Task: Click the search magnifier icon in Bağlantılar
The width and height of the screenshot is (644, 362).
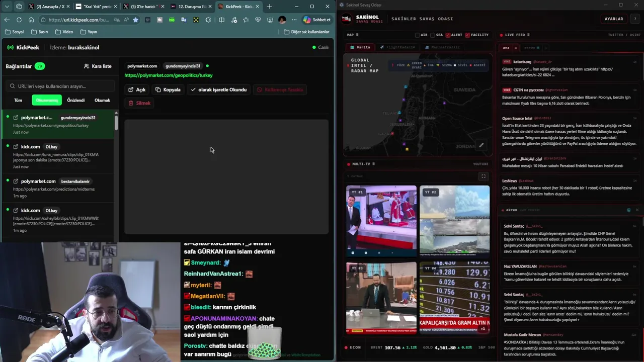Action: click(13, 86)
